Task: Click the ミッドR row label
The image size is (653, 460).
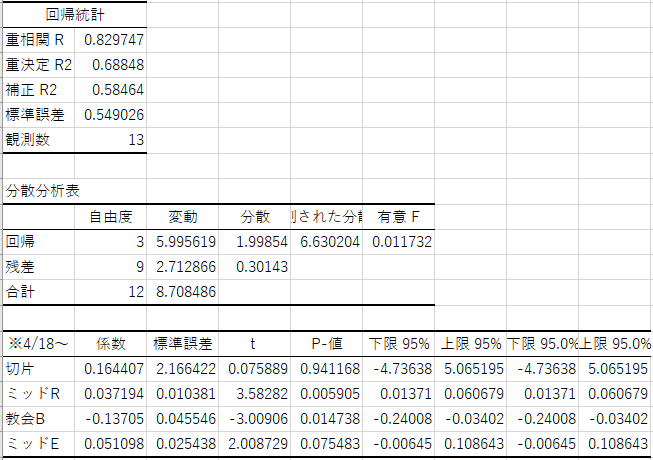Action: [38, 394]
